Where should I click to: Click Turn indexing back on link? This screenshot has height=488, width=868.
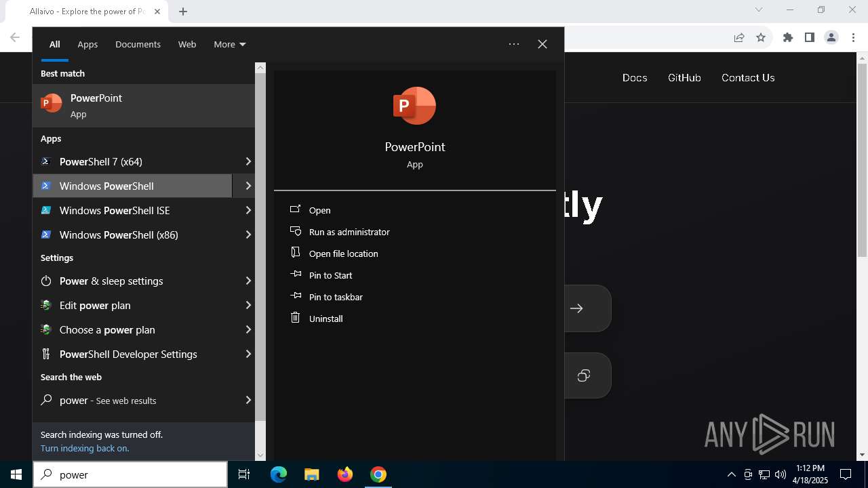(x=85, y=448)
